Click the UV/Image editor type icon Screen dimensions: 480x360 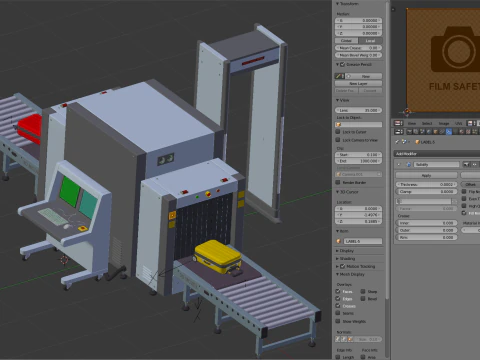[x=399, y=123]
